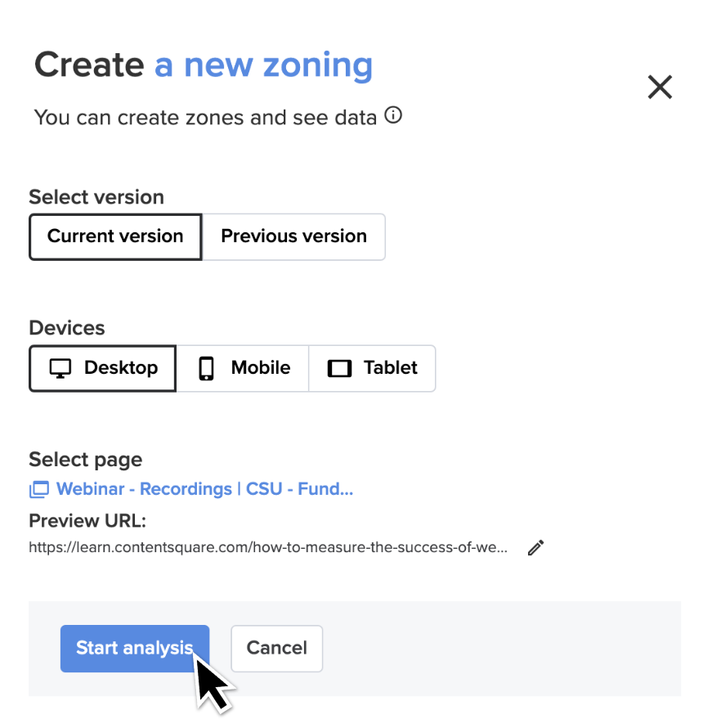The image size is (703, 728).
Task: Click the tablet device icon
Action: (340, 369)
